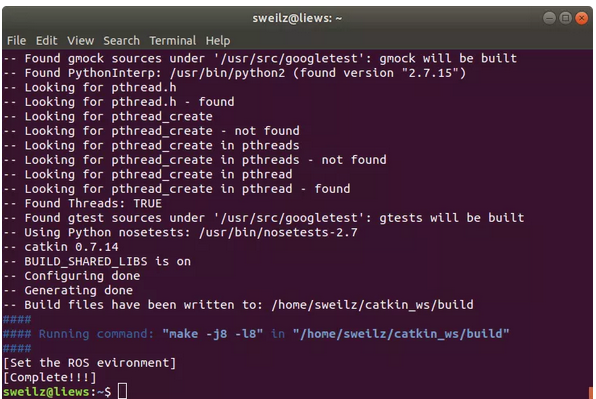Viewport: 596px width, 399px height.
Task: Open the Edit menu
Action: click(x=46, y=40)
